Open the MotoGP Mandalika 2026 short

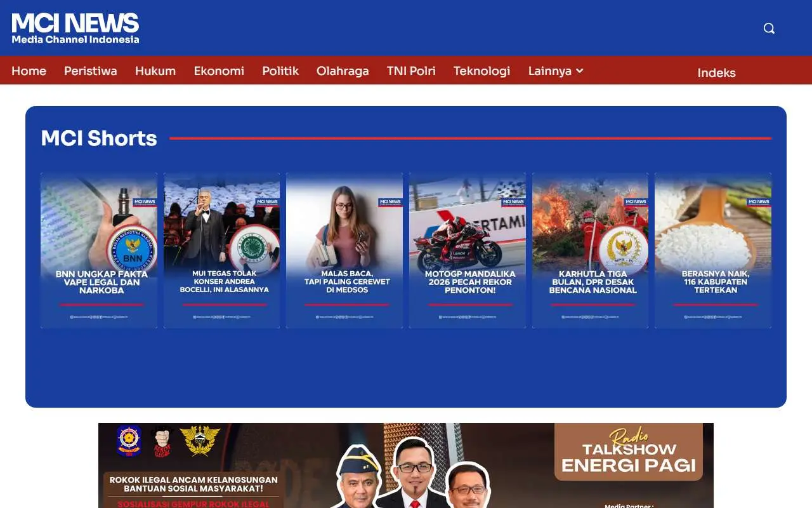click(x=468, y=250)
